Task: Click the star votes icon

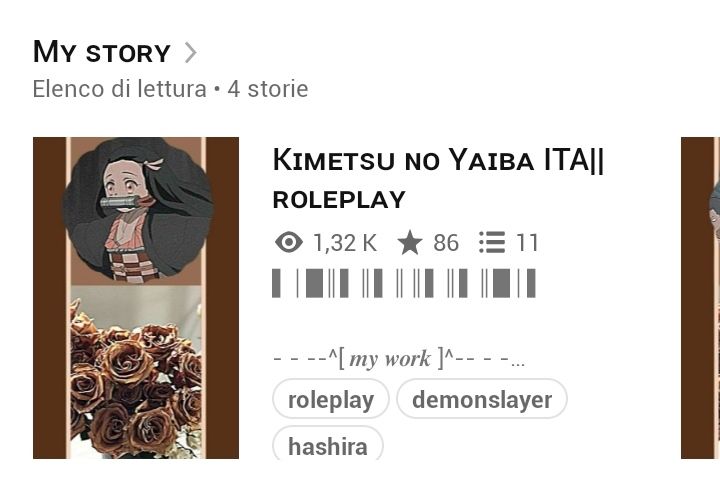Action: pyautogui.click(x=410, y=242)
